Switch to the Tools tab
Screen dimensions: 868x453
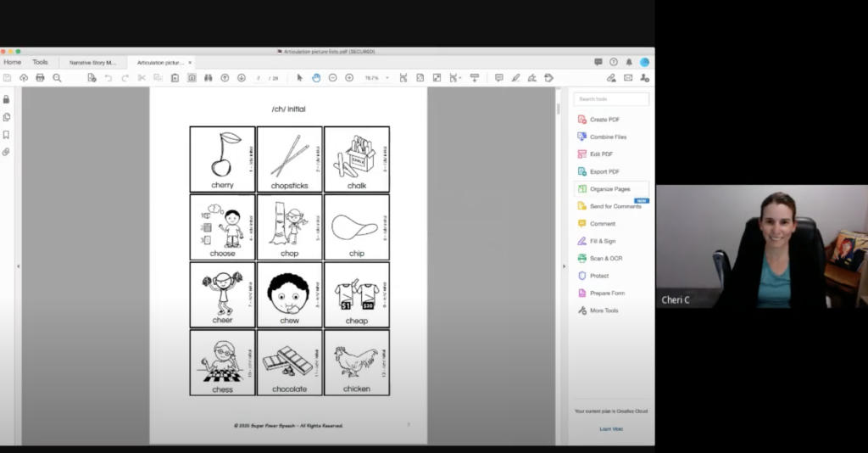[x=40, y=63]
